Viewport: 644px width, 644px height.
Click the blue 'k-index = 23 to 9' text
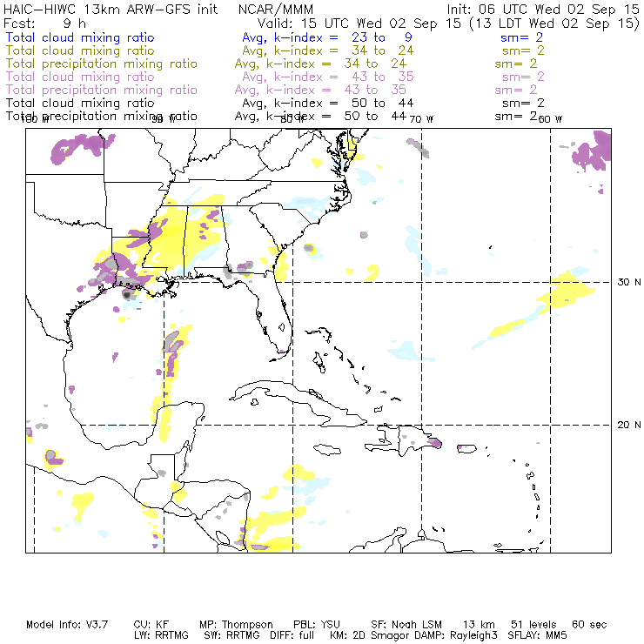pyautogui.click(x=343, y=37)
